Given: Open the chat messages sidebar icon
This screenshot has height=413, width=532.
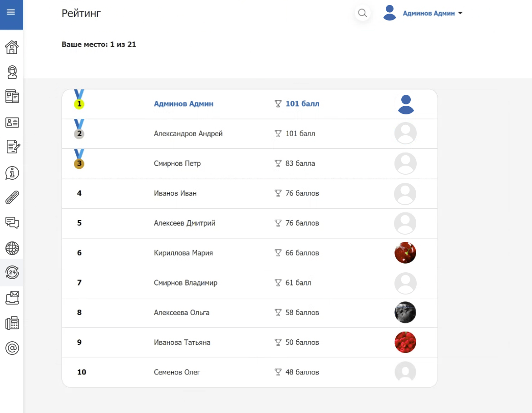Looking at the screenshot, I should pos(12,222).
